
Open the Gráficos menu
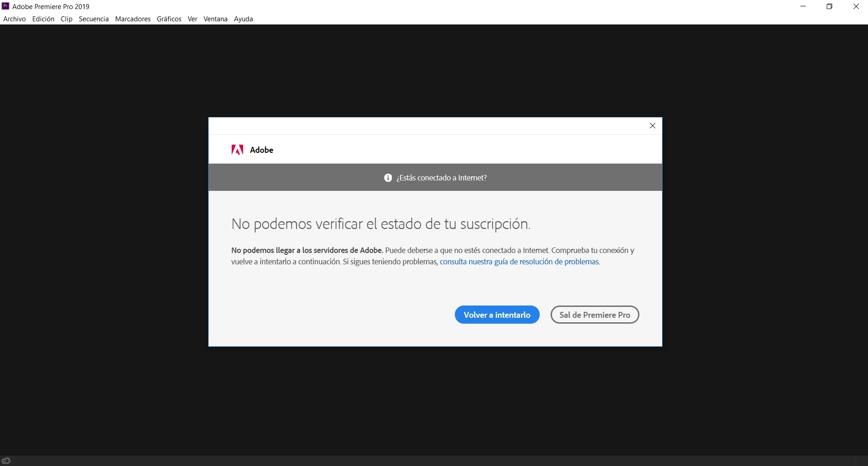click(x=169, y=19)
